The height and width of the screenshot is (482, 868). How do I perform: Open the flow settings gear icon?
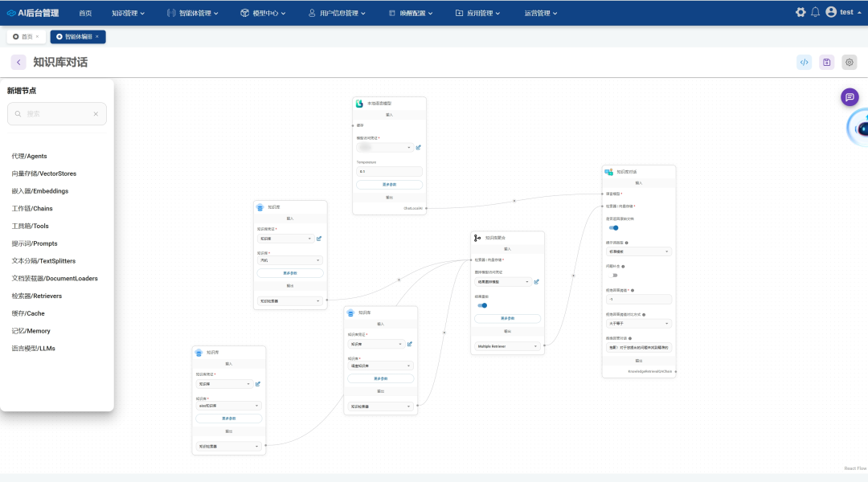tap(849, 63)
